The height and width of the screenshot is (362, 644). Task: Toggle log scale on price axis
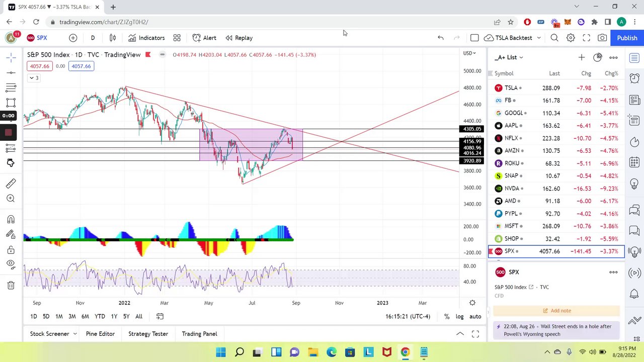coord(459,316)
